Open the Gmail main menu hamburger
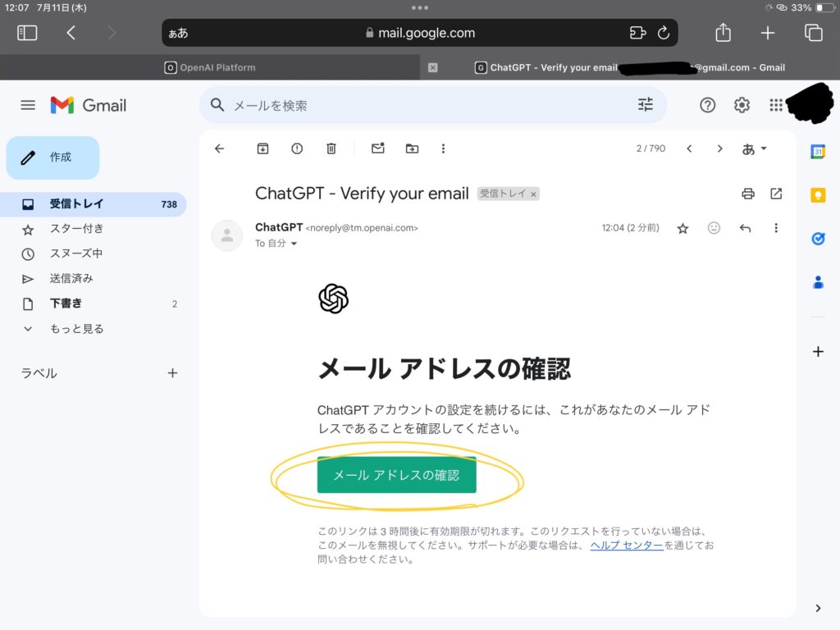The width and height of the screenshot is (840, 630). pyautogui.click(x=28, y=105)
